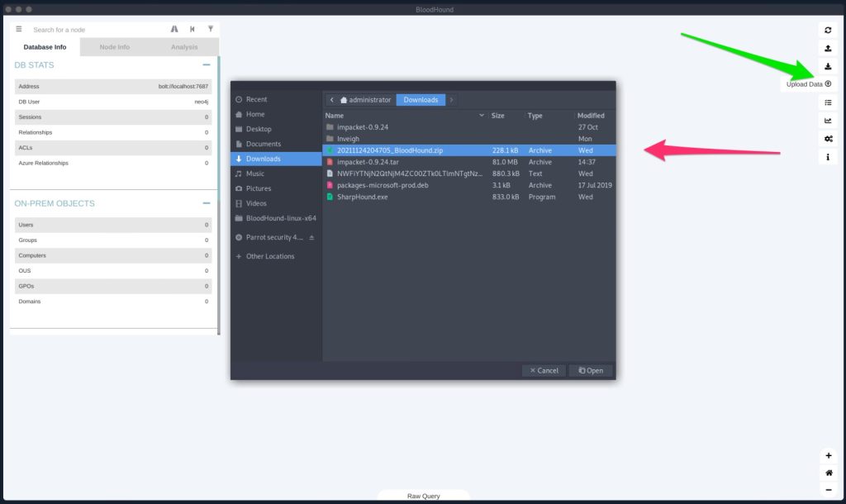Click the Upload Data icon
This screenshot has height=504, width=846.
point(828,84)
